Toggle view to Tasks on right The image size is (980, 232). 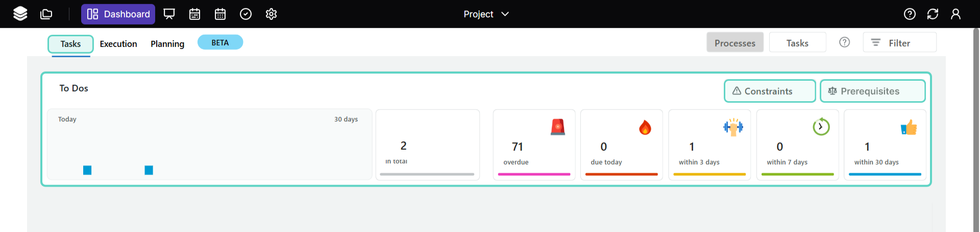click(797, 43)
